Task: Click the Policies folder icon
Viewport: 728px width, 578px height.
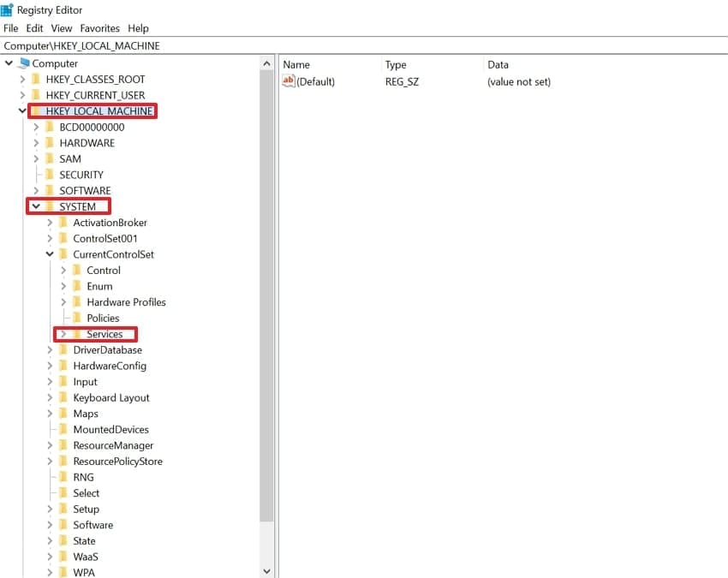Action: click(x=77, y=318)
